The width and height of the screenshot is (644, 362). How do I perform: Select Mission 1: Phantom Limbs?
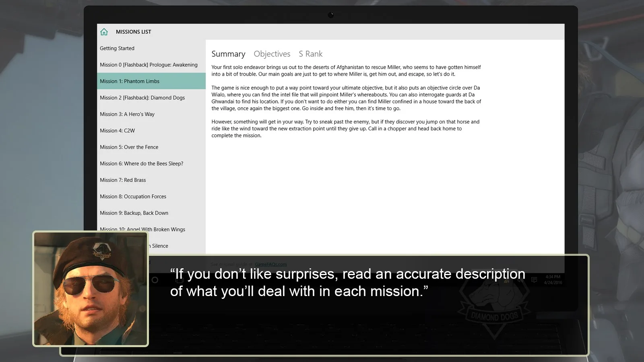151,81
